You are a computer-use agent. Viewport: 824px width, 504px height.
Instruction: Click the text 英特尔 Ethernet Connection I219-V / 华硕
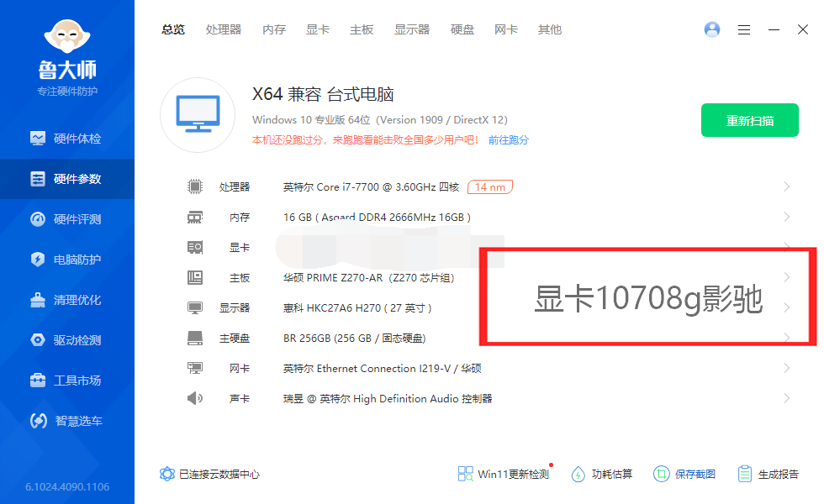click(x=382, y=369)
